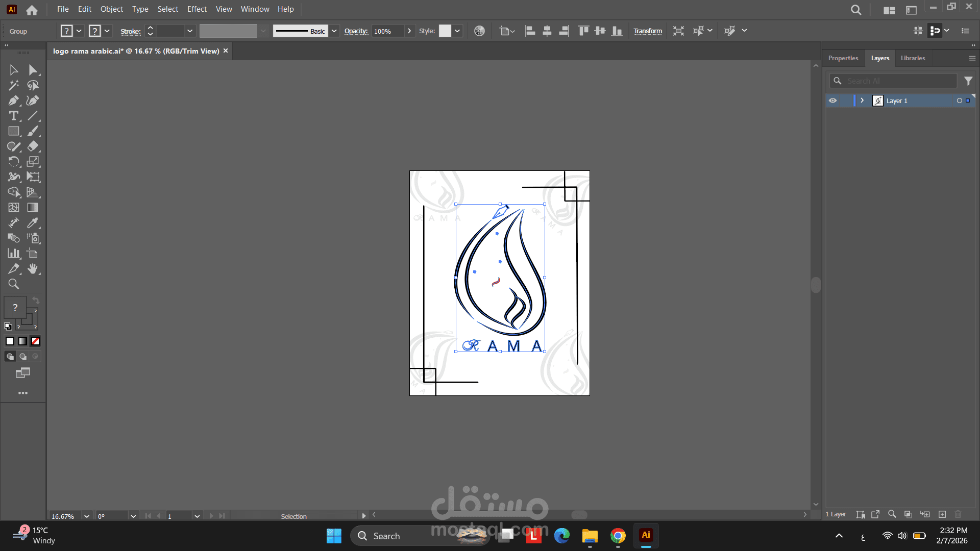Select the Type tool

click(13, 116)
